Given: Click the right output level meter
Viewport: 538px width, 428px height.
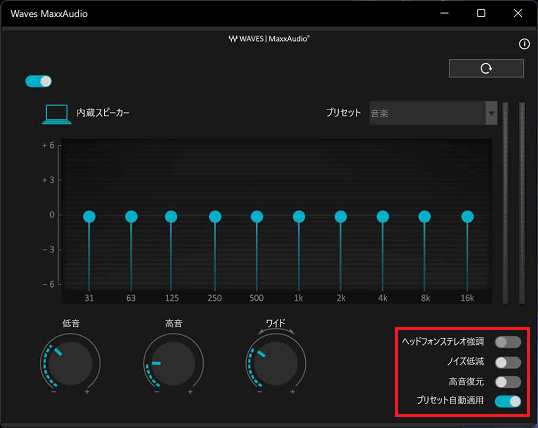Looking at the screenshot, I should click(522, 203).
